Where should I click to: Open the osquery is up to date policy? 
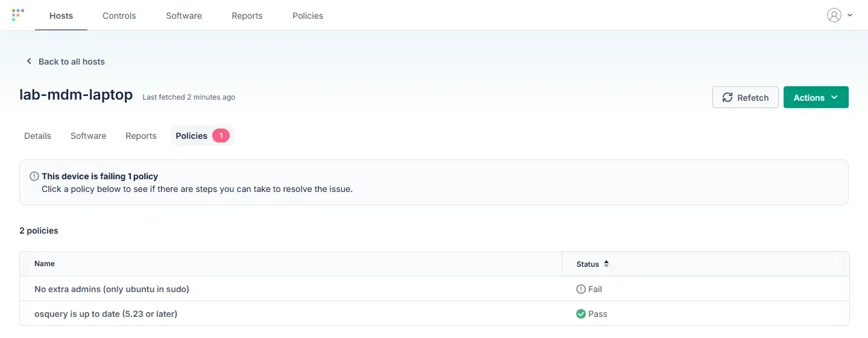[434, 314]
